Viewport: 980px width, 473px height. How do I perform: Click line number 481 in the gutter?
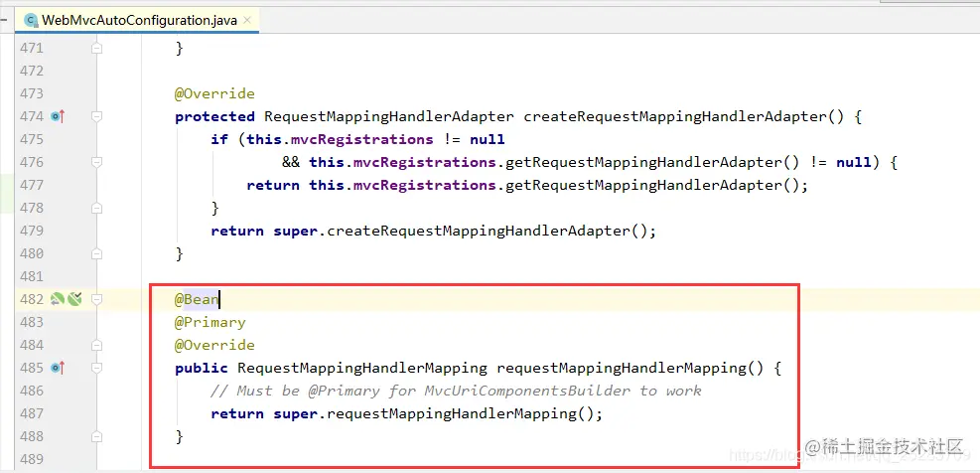click(31, 276)
